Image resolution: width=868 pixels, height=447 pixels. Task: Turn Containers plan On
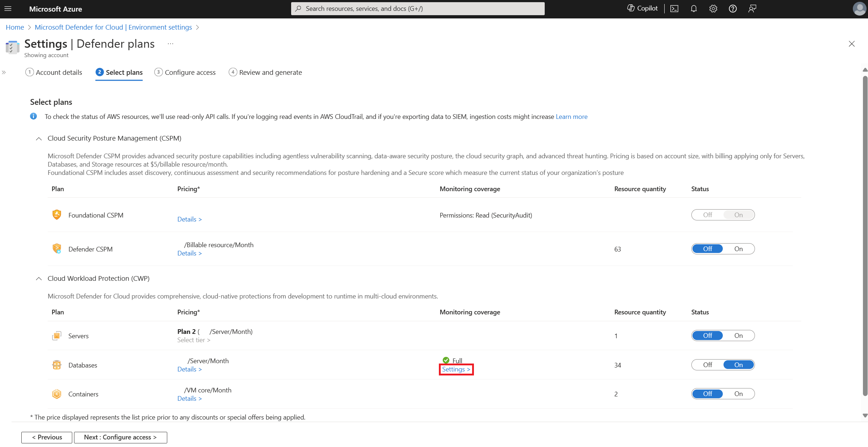coord(739,394)
